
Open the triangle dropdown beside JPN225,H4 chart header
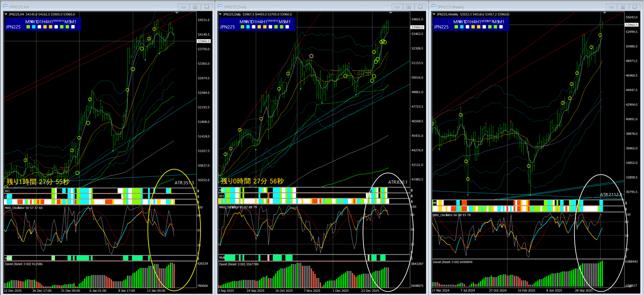[6, 14]
